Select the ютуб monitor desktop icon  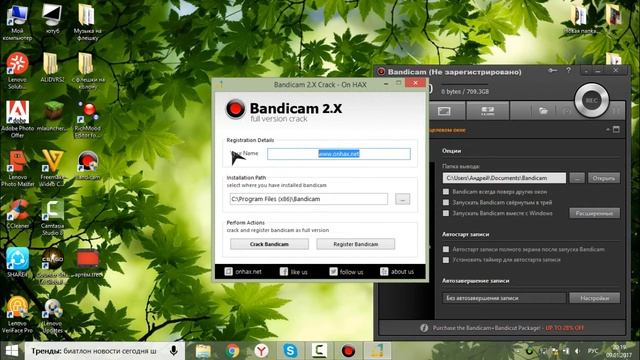tap(53, 19)
